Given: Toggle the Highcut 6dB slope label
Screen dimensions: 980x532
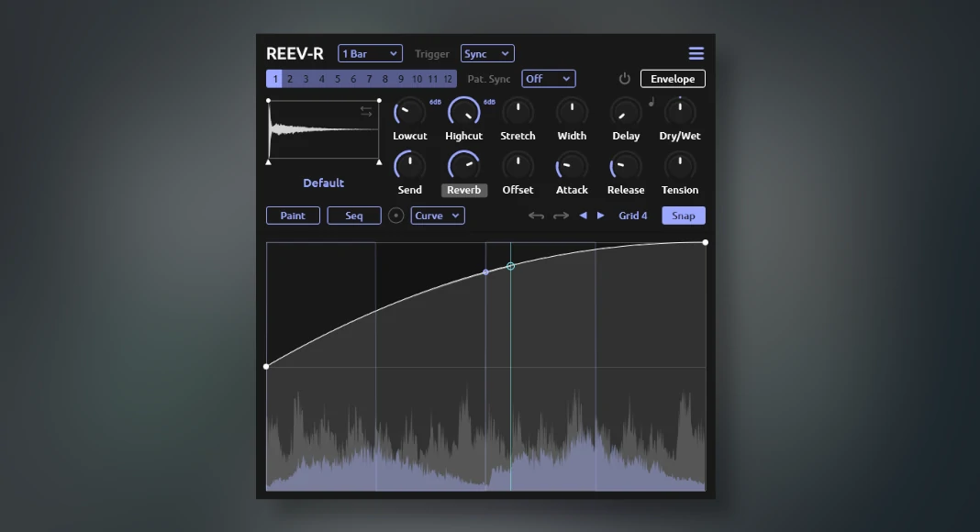Looking at the screenshot, I should 489,102.
